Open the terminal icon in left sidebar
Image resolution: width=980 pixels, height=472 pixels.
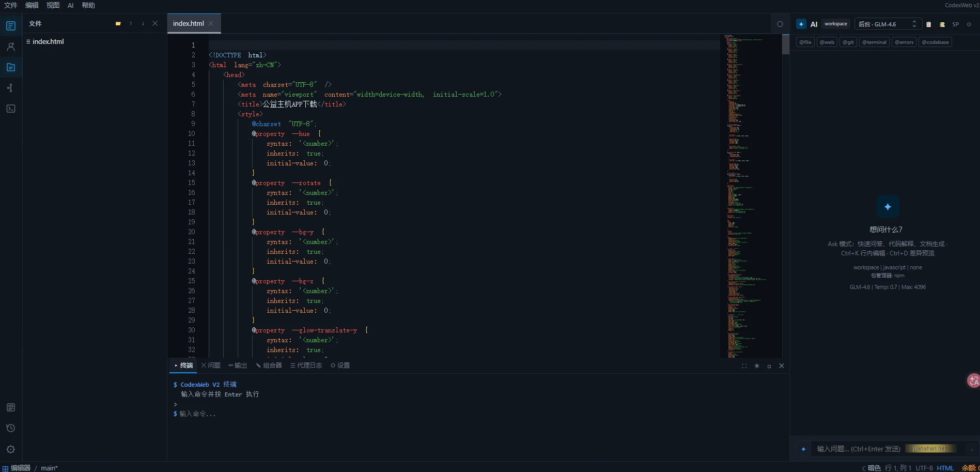11,109
